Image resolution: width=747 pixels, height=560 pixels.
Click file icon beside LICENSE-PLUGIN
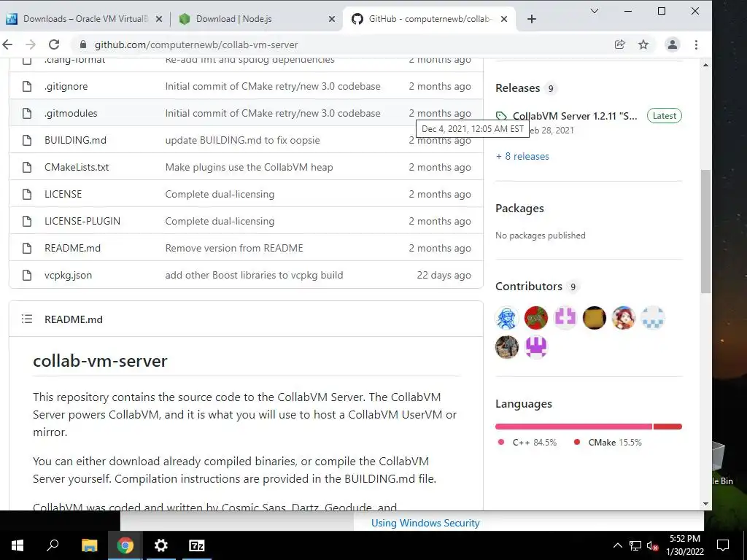tap(27, 221)
